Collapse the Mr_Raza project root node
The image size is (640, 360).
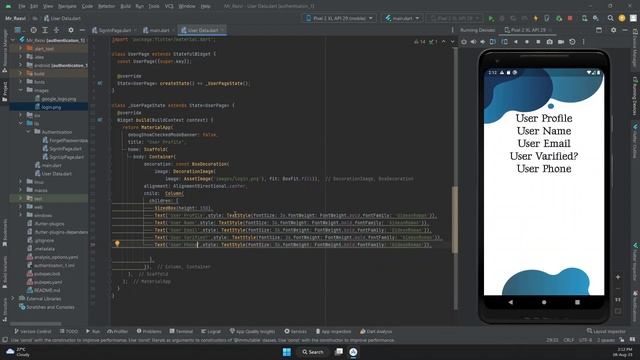13,40
